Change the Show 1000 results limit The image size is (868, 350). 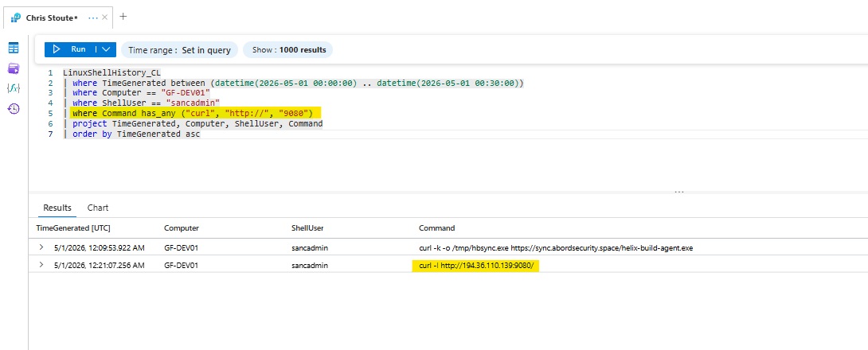[x=288, y=50]
